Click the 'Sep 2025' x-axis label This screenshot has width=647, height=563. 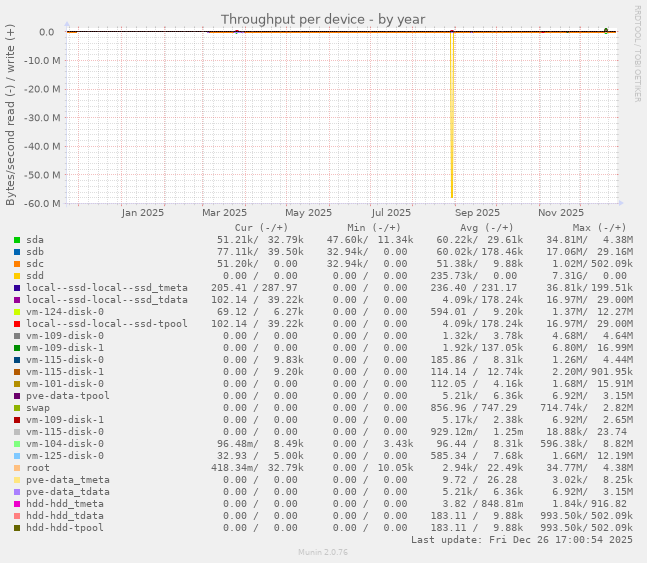pyautogui.click(x=477, y=213)
